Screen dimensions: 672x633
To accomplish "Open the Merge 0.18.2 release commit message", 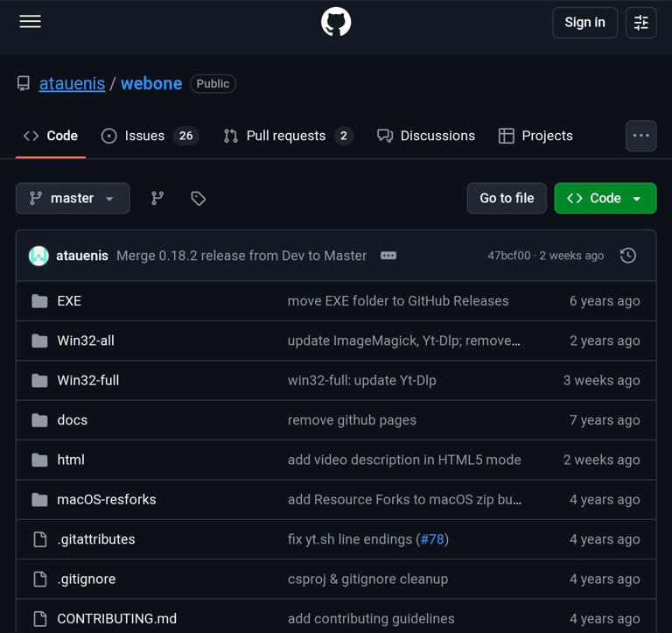I will pos(241,256).
